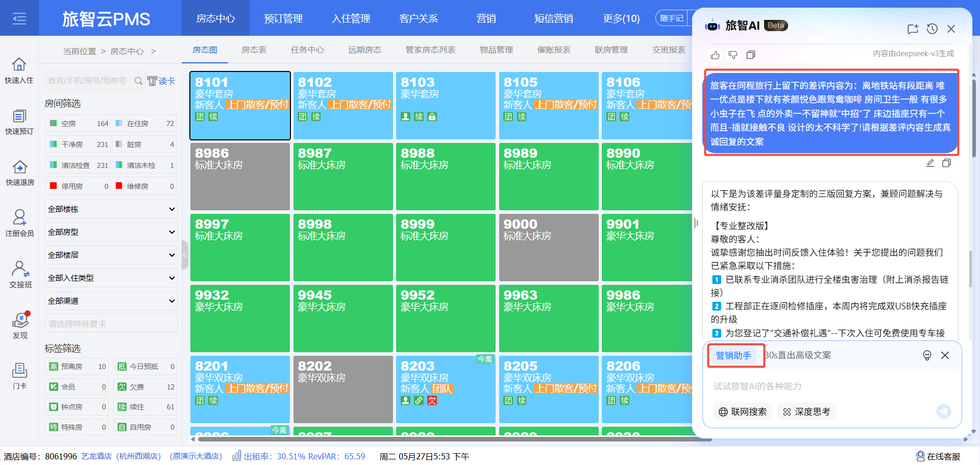980x465 pixels.
Task: Click link icon on room 8203 card
Action: coord(419,401)
